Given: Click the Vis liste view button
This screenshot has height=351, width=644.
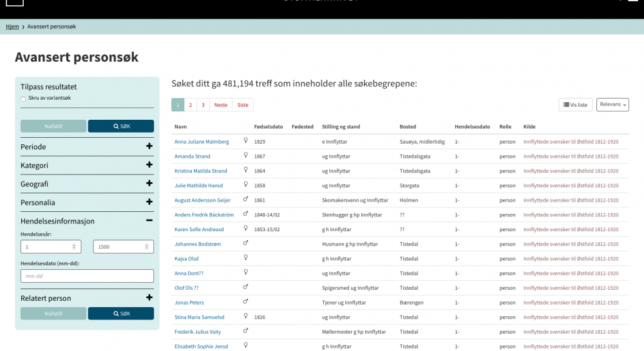Looking at the screenshot, I should 575,105.
